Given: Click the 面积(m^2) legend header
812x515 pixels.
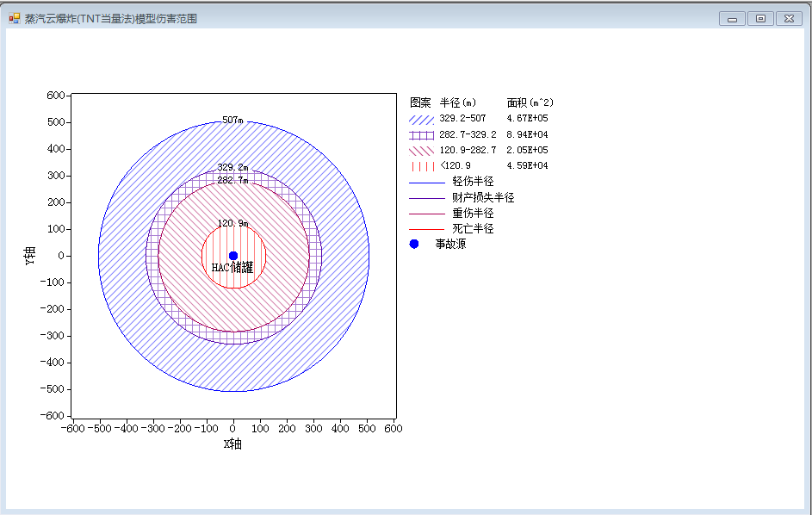Looking at the screenshot, I should click(530, 102).
